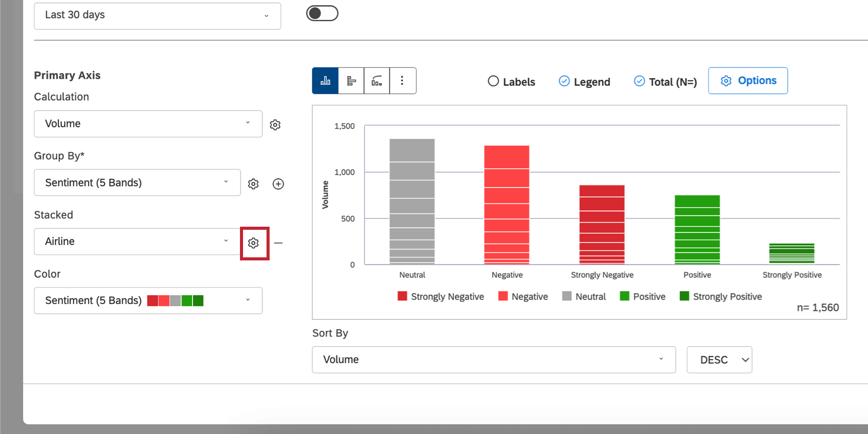Toggle the Legend checkbox

585,82
